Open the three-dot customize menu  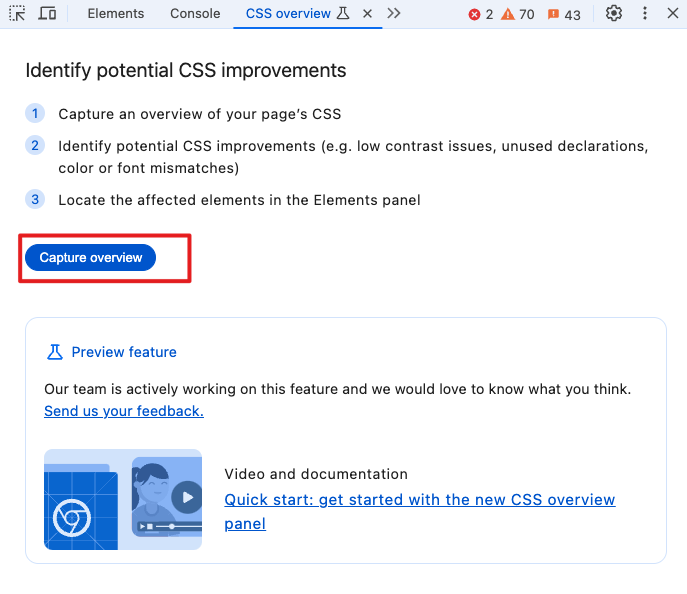pyautogui.click(x=645, y=14)
